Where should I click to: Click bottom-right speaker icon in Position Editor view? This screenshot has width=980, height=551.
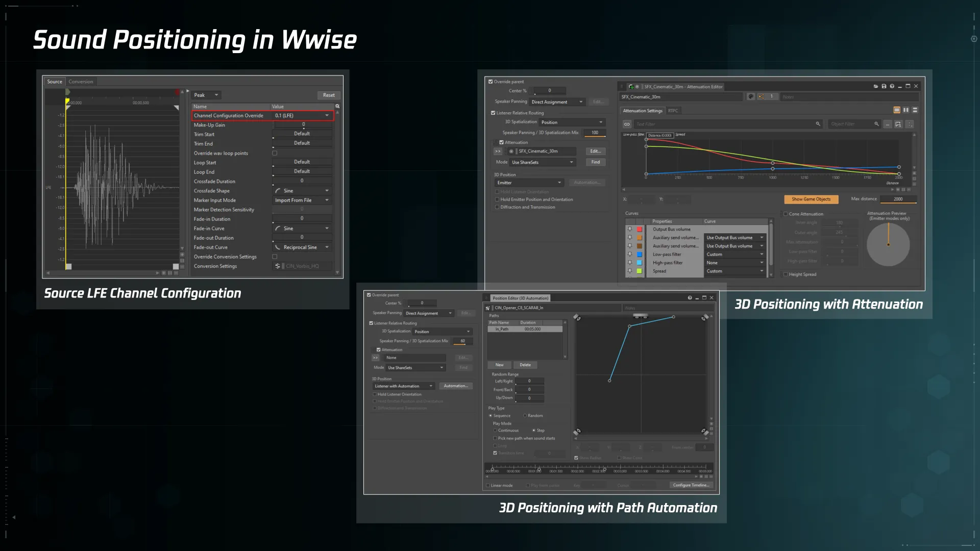point(704,432)
